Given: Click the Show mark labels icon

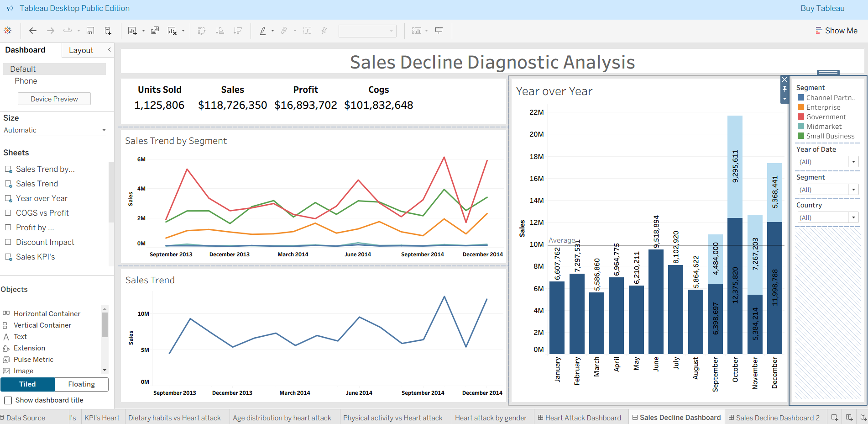Looking at the screenshot, I should pos(308,31).
